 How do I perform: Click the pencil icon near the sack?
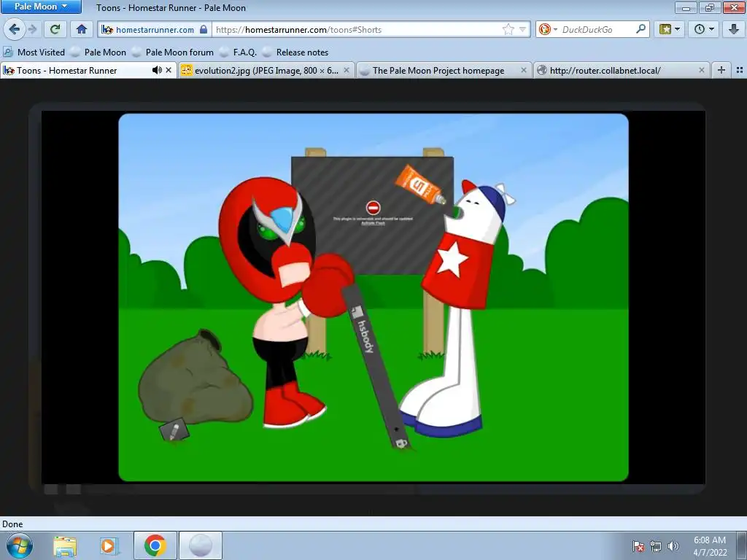coord(174,431)
